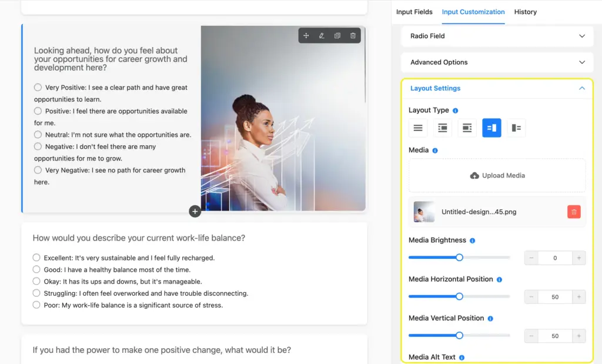Image resolution: width=602 pixels, height=364 pixels.
Task: Delete the career growth question field
Action: [352, 35]
